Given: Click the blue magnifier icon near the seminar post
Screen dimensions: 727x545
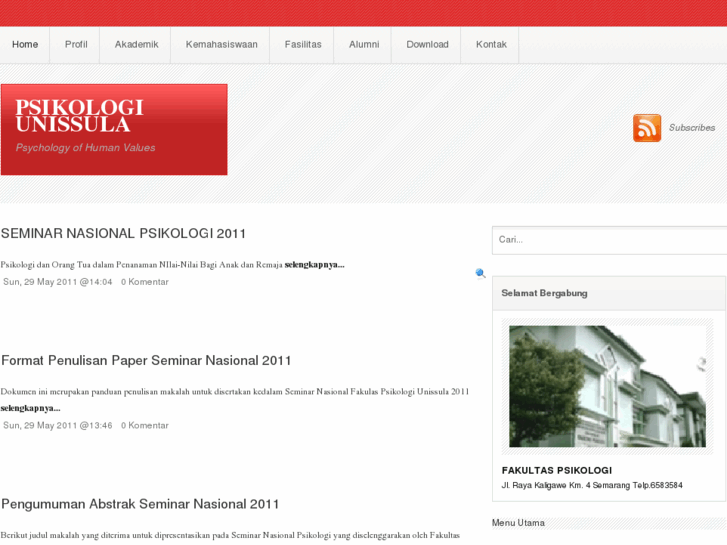Looking at the screenshot, I should point(480,273).
